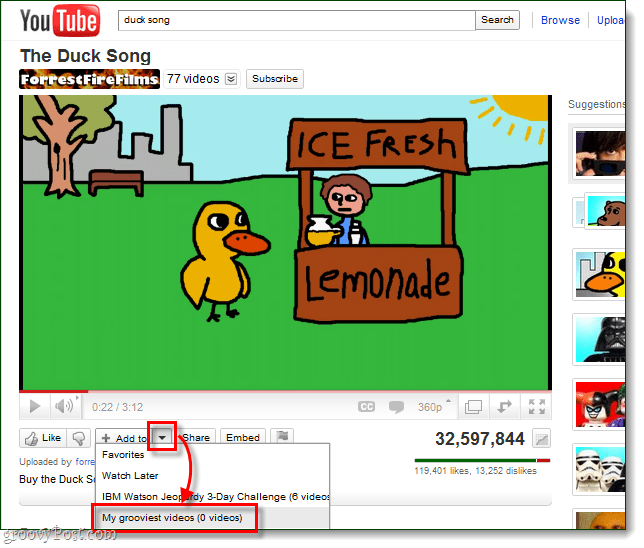Open the Add to dropdown arrow
Screen dimensions: 644x548
[162, 437]
